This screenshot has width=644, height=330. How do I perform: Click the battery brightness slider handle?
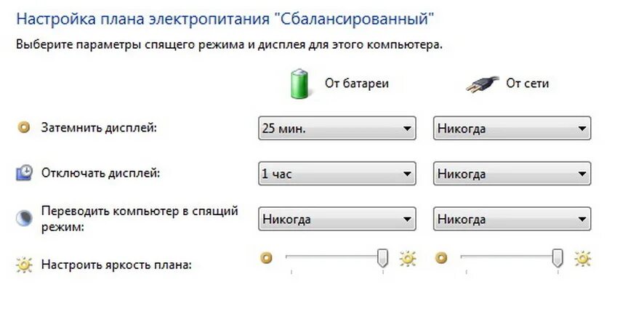click(x=382, y=258)
